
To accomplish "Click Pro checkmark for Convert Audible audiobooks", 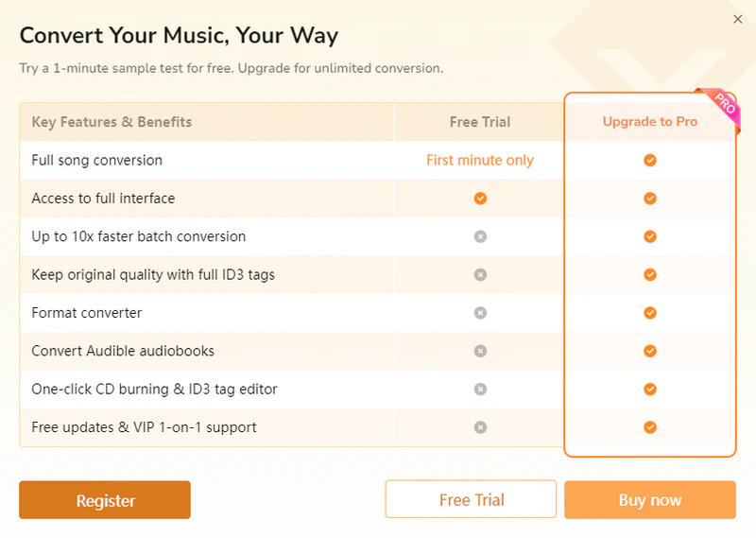I will (x=650, y=351).
